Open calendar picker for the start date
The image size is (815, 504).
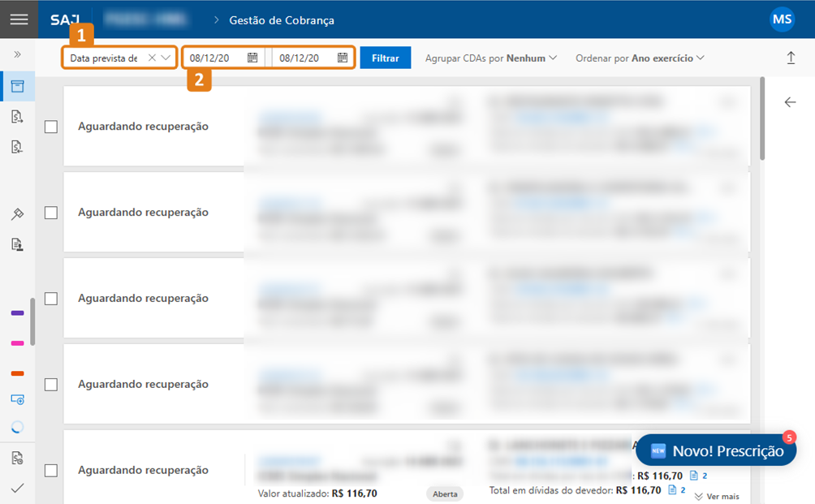click(x=252, y=58)
